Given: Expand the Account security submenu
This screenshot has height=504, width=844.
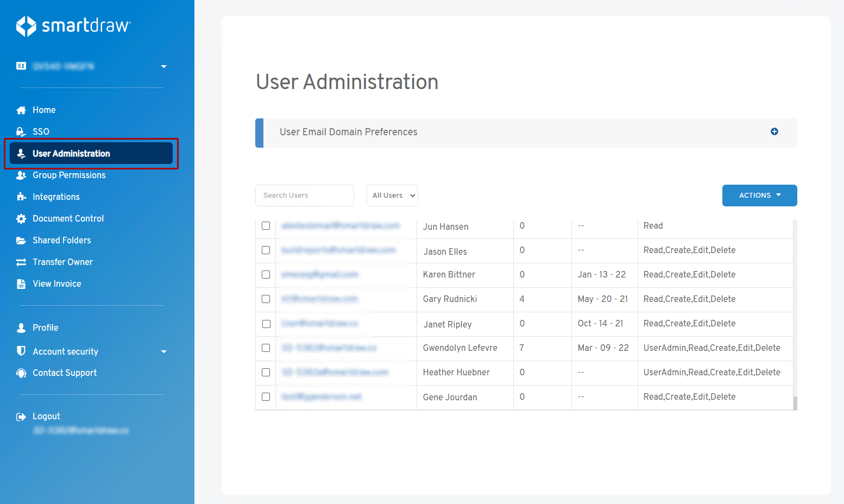Looking at the screenshot, I should [x=163, y=351].
